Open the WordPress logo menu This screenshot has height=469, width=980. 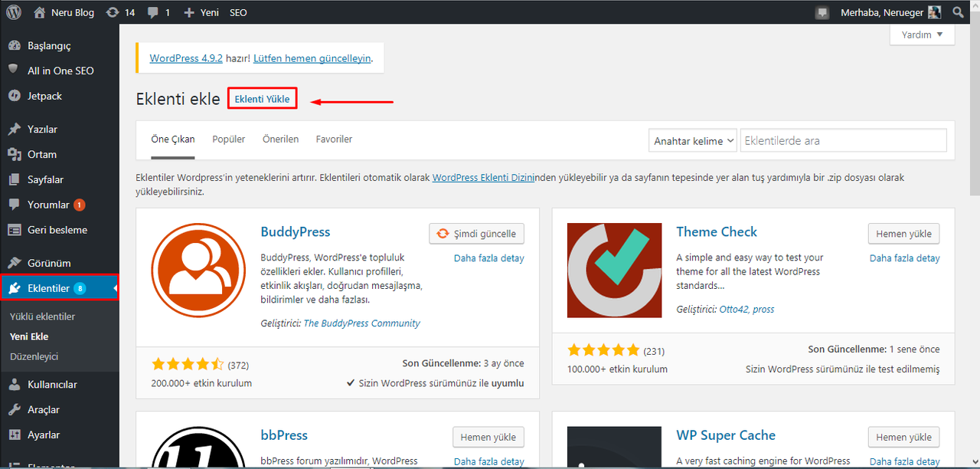pos(14,12)
